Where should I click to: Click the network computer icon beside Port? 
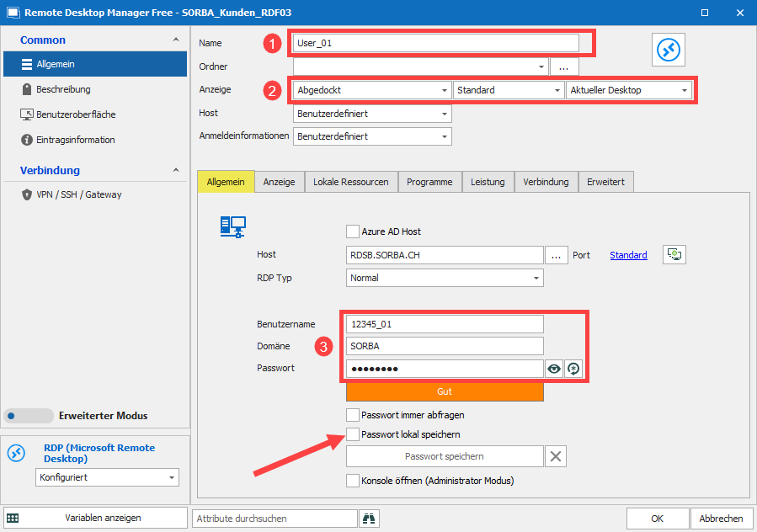pos(674,254)
